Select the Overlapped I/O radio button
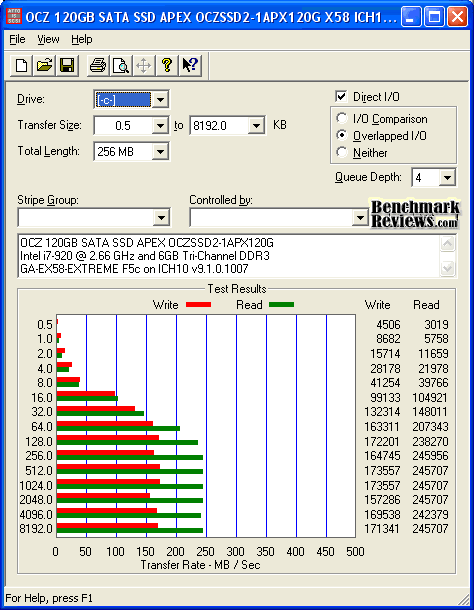The height and width of the screenshot is (610, 474). point(341,135)
